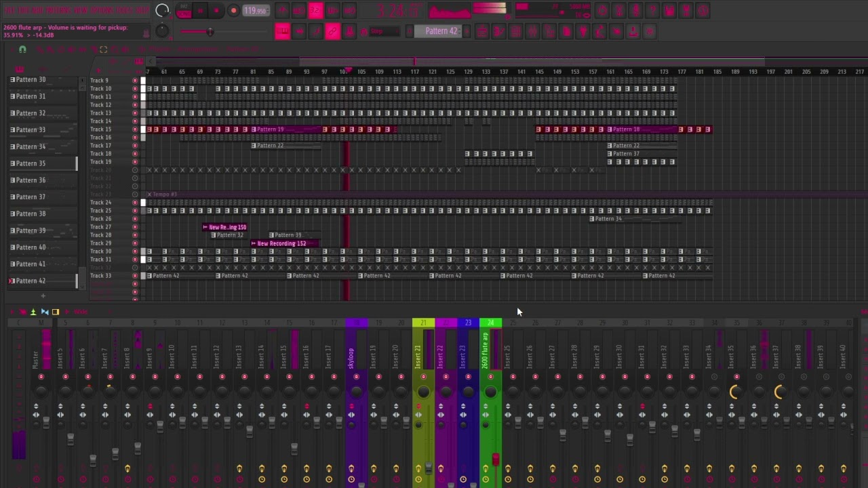Click the microphone one-click recording icon

636,10
